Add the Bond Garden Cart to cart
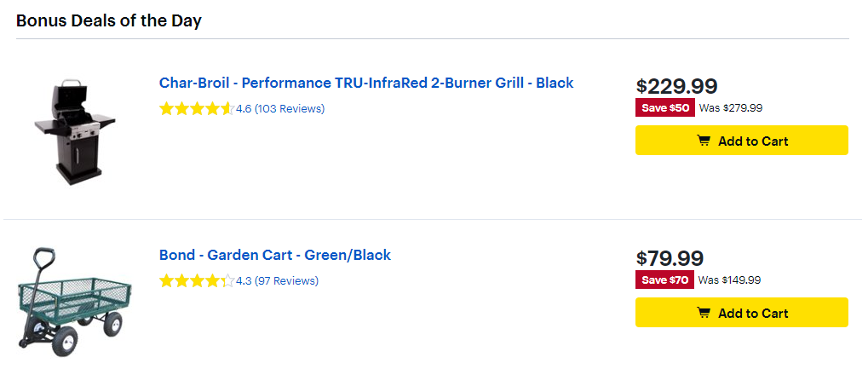This screenshot has height=369, width=868. [742, 313]
